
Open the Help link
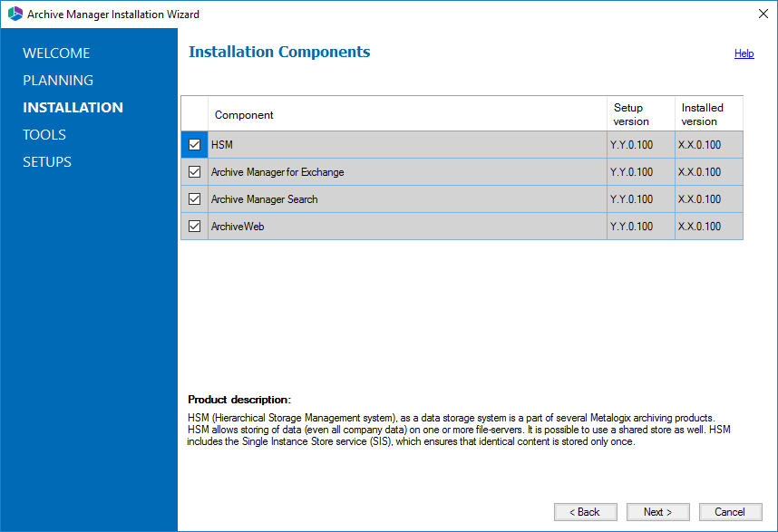point(744,53)
